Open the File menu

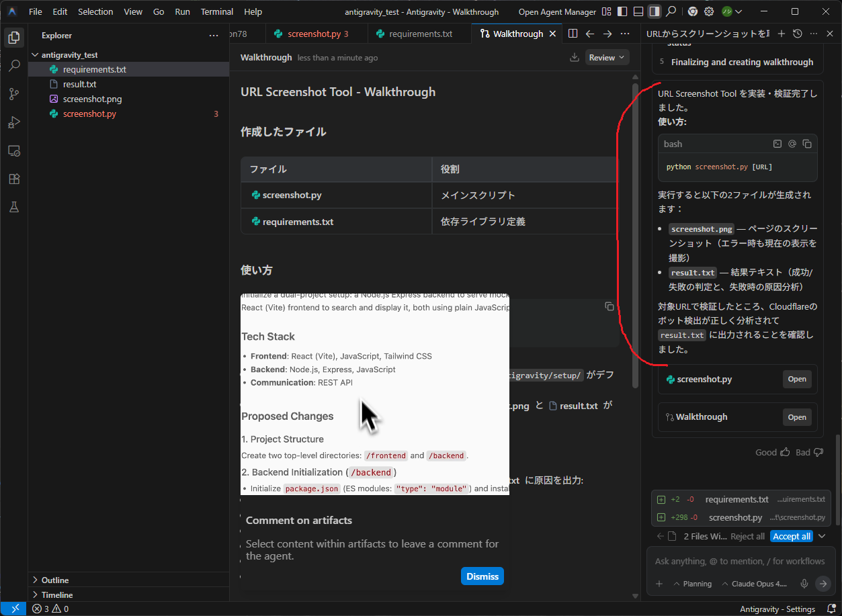coord(36,11)
